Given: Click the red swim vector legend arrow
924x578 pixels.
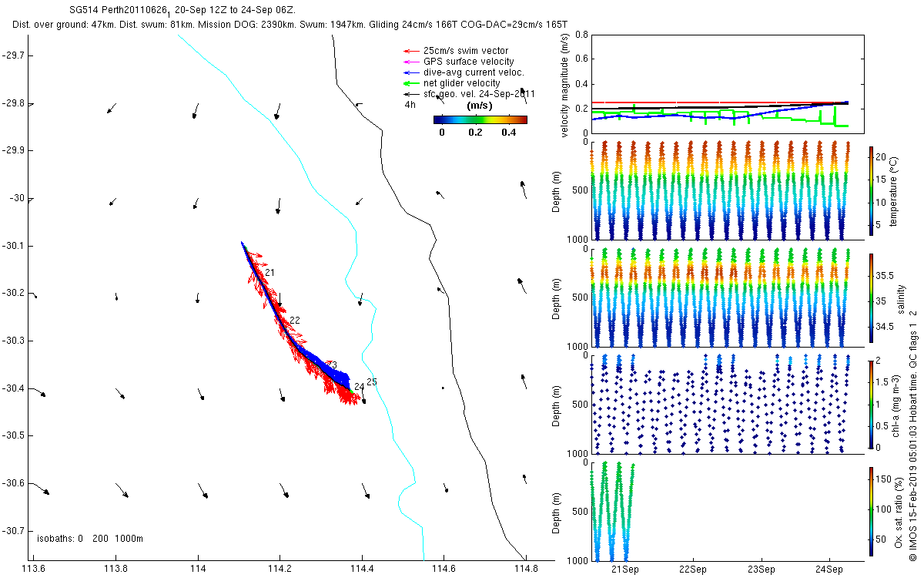Looking at the screenshot, I should pos(410,51).
